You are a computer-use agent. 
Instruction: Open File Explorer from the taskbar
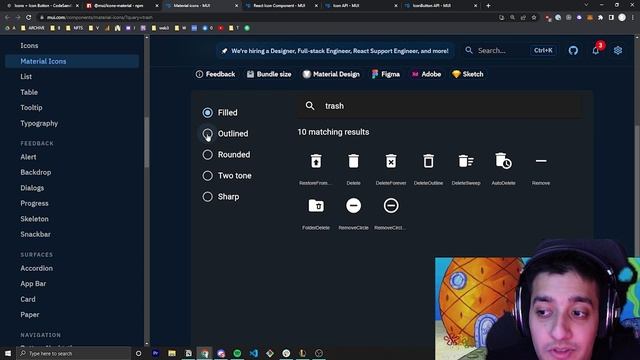click(x=172, y=353)
